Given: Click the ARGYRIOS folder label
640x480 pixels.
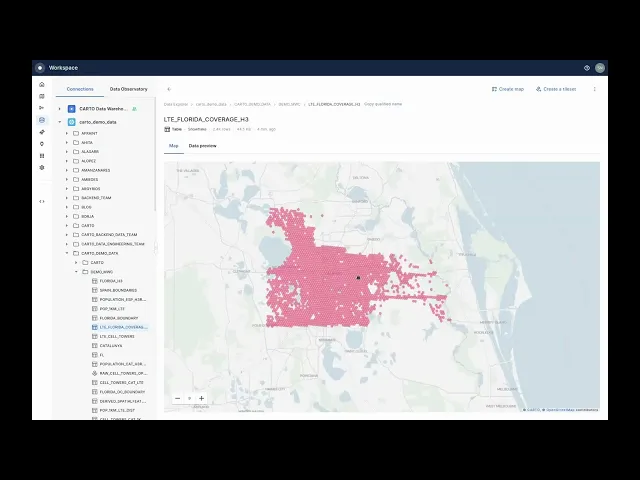Looking at the screenshot, I should pyautogui.click(x=91, y=189).
